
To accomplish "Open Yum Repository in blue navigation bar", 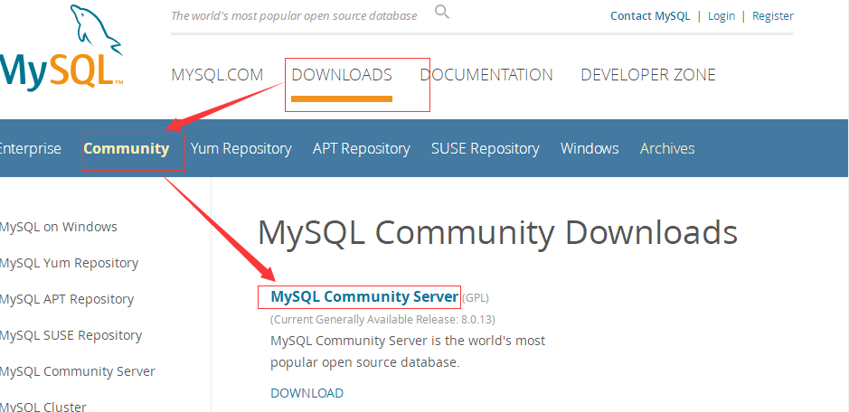I will point(241,149).
